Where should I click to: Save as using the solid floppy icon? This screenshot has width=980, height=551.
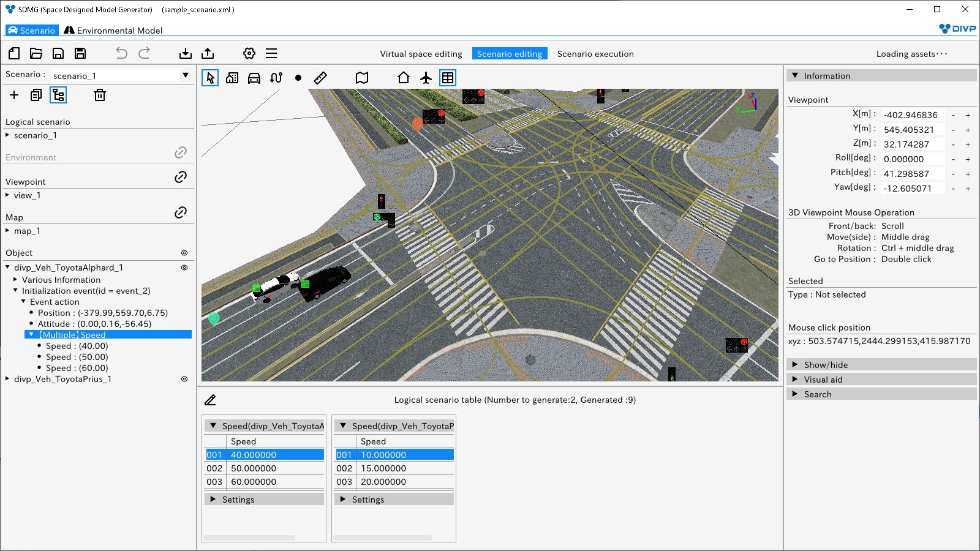[x=80, y=53]
